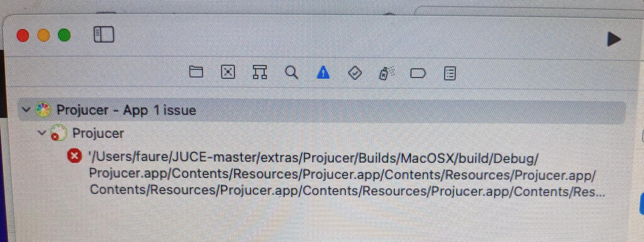Start the build with the Run button
This screenshot has width=644, height=242.
pyautogui.click(x=614, y=39)
